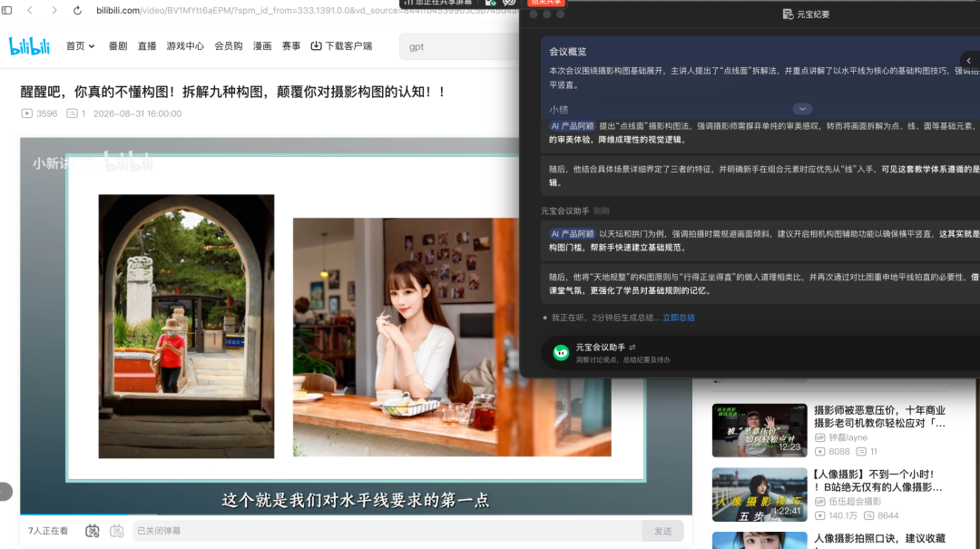Click the annotation icon in sharing toolbar
Screen dimensions: 980x549
(509, 3)
